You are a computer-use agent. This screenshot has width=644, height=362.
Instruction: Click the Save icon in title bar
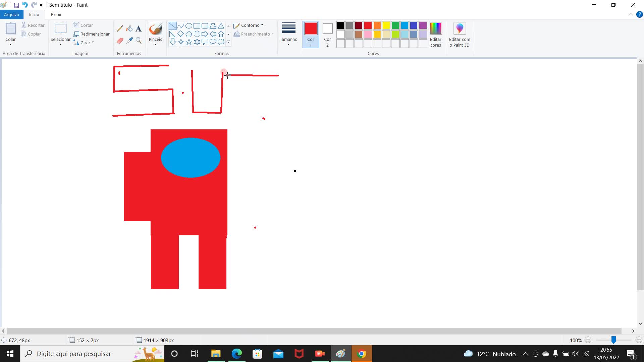point(16,5)
